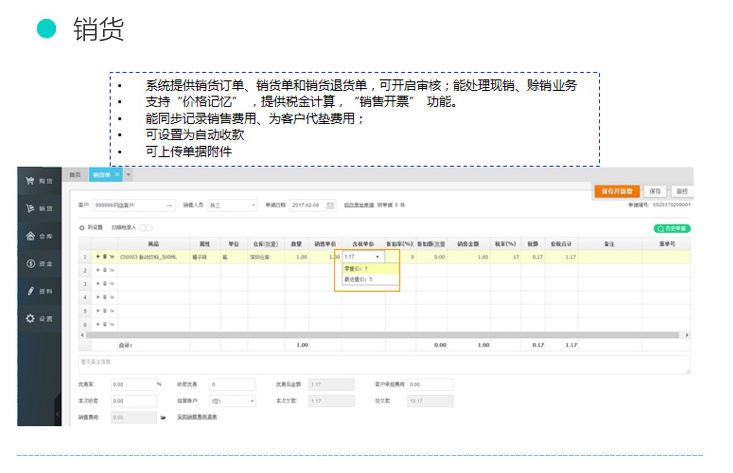Select the 列设置 radio option
Screen dimensions: 733x473
pyautogui.click(x=82, y=228)
